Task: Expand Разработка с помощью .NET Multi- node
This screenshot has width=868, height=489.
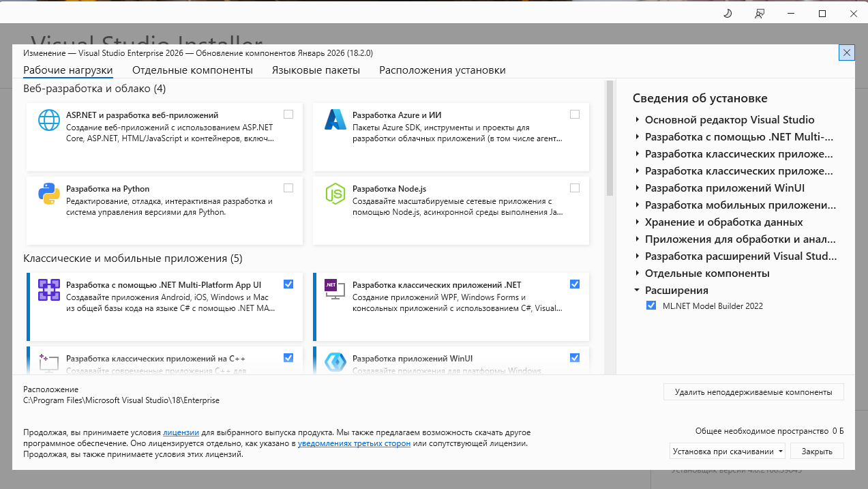Action: click(637, 137)
